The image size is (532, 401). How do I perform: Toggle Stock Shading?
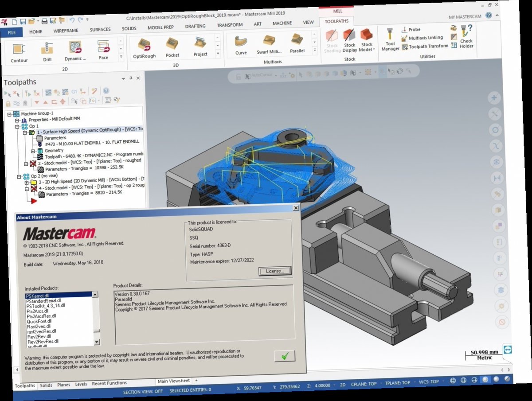332,41
